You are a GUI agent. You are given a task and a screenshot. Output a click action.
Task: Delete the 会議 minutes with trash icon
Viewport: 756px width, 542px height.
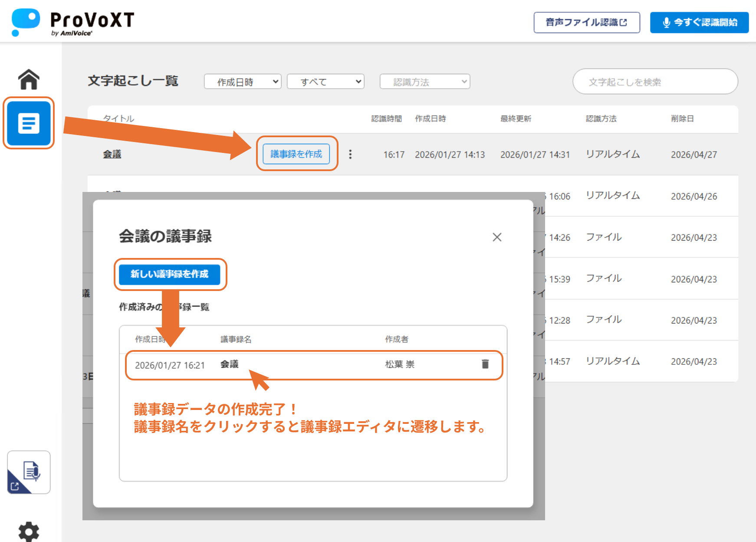coord(485,364)
